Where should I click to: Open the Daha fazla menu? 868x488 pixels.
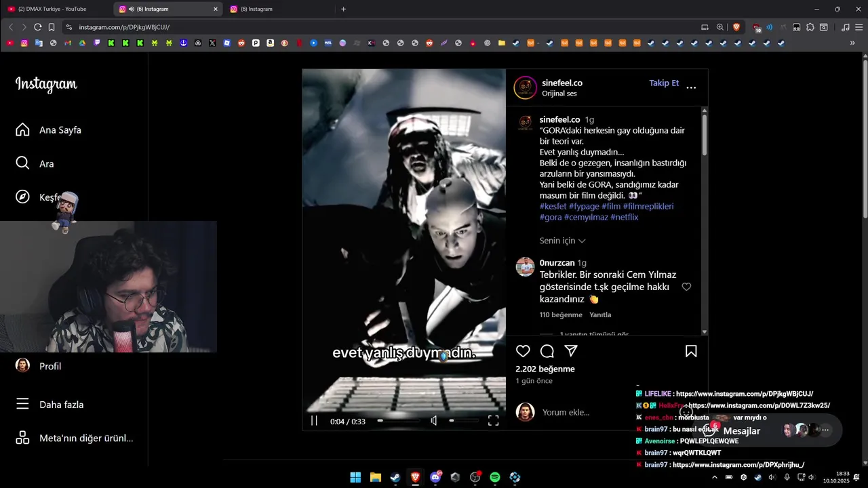(x=50, y=405)
